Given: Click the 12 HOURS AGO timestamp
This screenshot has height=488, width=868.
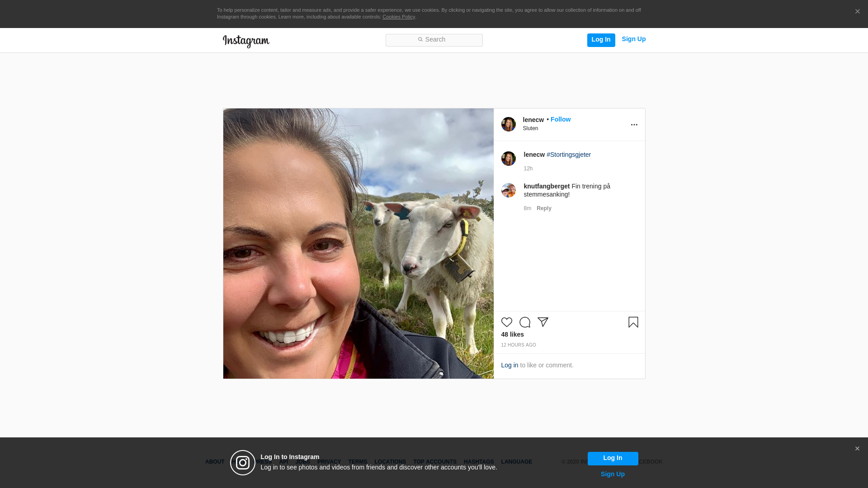Looking at the screenshot, I should [518, 345].
